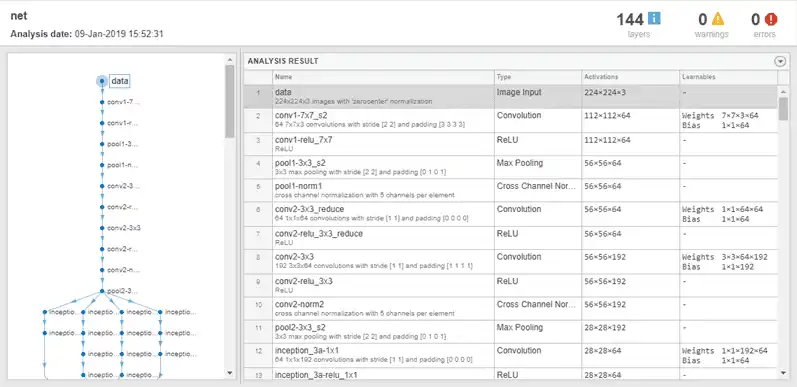This screenshot has height=387, width=797.
Task: Click the graph pane scroll down arrow
Action: tap(230, 373)
